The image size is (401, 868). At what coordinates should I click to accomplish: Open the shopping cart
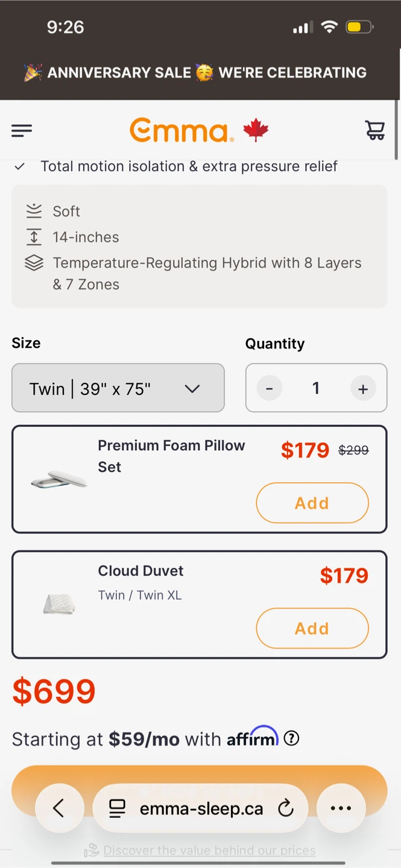[x=375, y=130]
